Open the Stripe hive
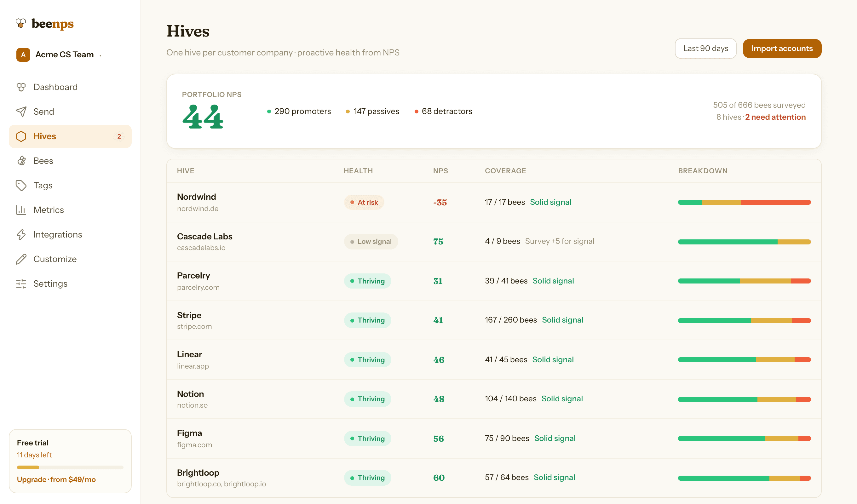Image resolution: width=857 pixels, height=504 pixels. point(494,320)
